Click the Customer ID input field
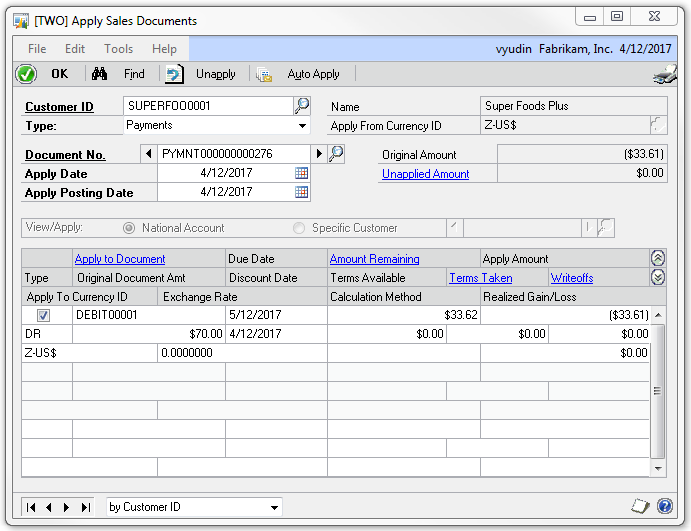 point(207,106)
